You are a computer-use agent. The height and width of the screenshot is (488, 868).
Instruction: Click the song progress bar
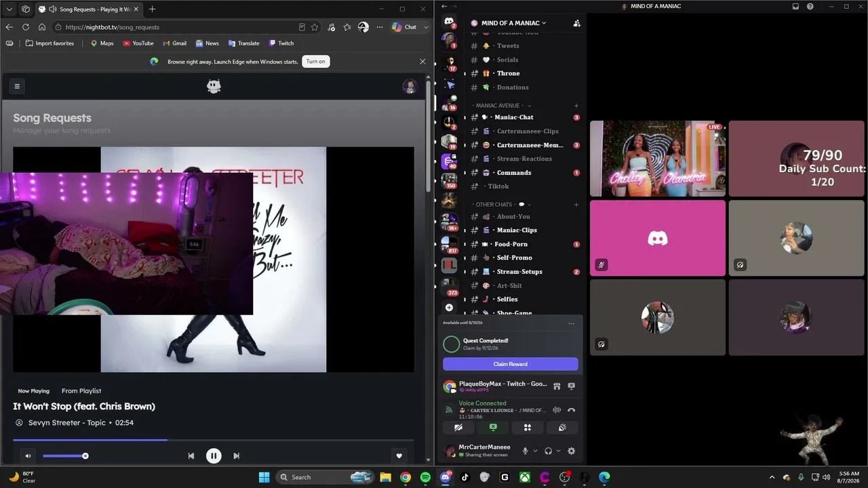[x=214, y=440]
